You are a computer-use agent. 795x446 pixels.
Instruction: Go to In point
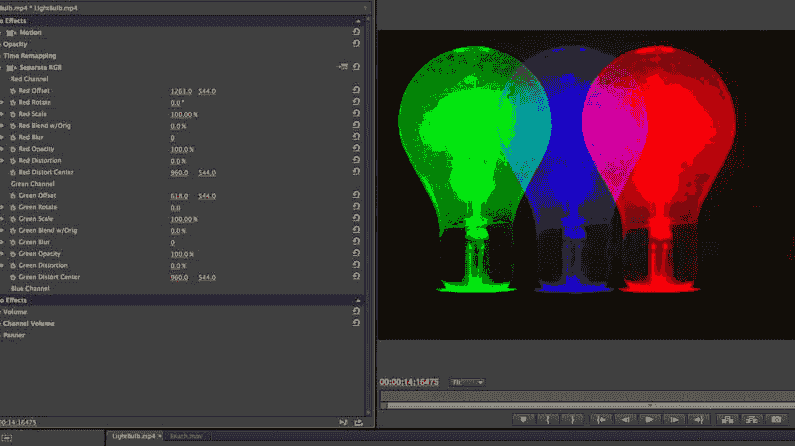[601, 419]
